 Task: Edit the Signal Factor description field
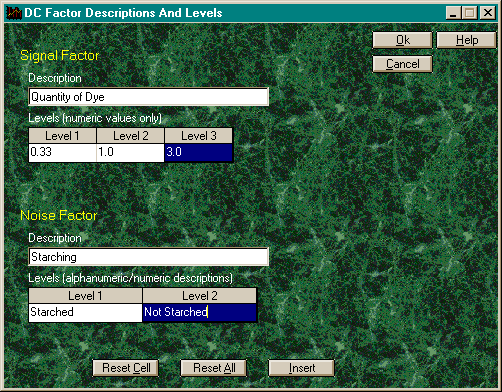149,97
